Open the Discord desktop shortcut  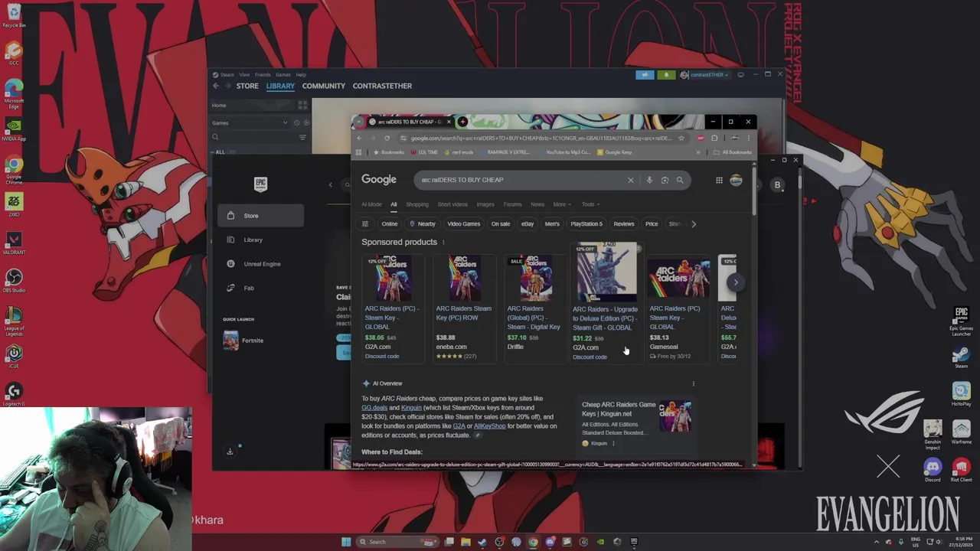click(x=933, y=469)
